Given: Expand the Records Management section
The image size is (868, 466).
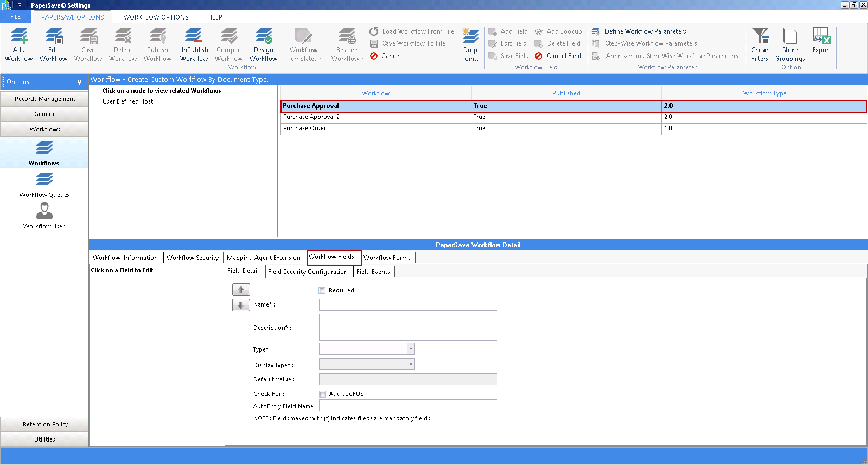Looking at the screenshot, I should (44, 99).
